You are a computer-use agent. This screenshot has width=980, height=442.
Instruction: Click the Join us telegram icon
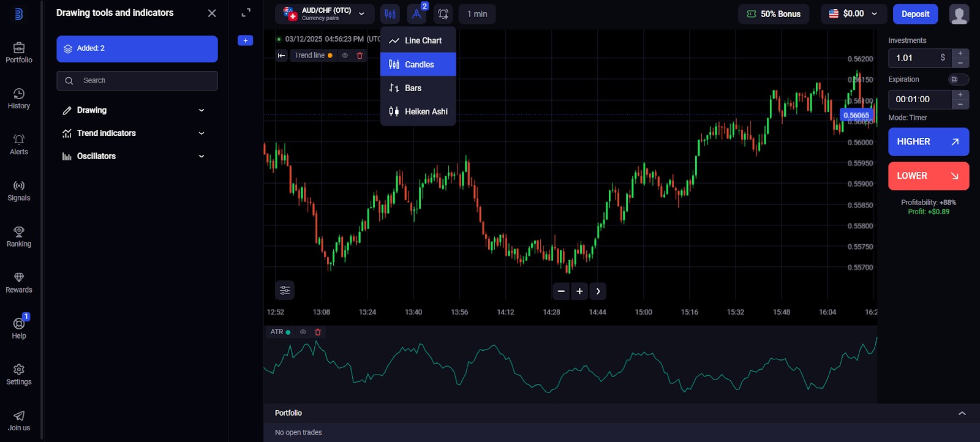[x=19, y=415]
